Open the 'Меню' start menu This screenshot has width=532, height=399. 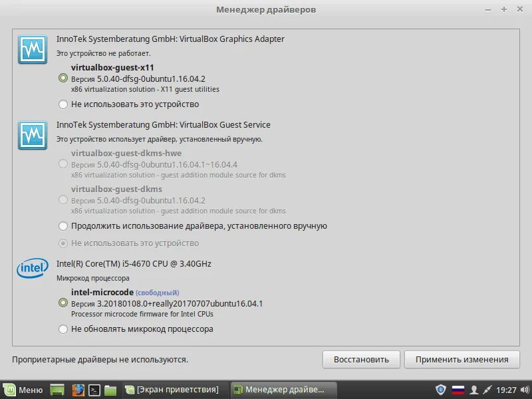23,390
